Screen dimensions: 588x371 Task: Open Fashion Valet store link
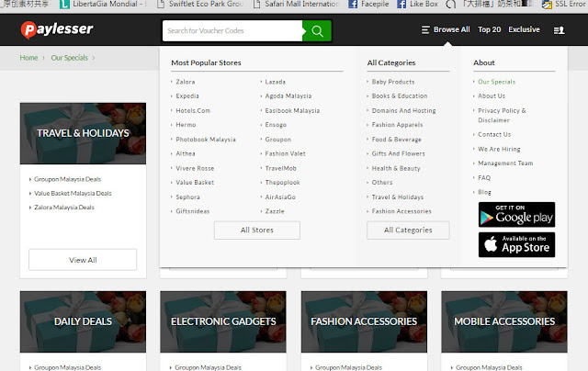(285, 153)
